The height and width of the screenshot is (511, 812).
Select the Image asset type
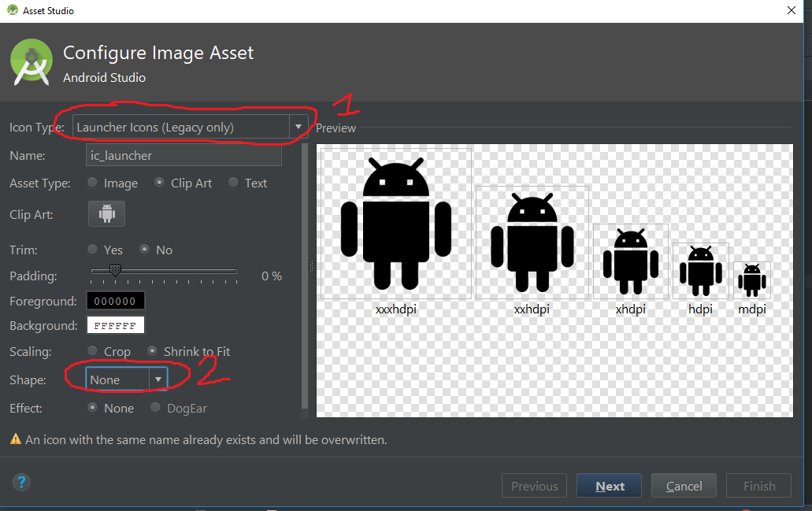point(92,183)
